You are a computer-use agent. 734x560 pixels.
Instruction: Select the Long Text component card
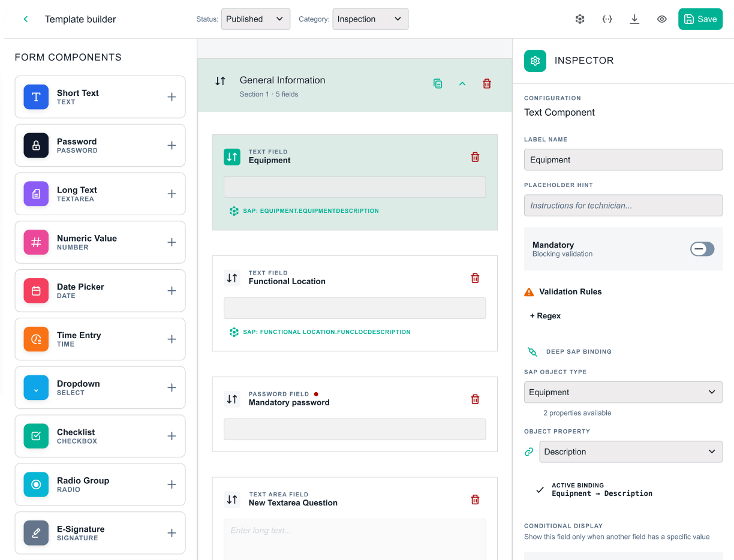click(100, 194)
